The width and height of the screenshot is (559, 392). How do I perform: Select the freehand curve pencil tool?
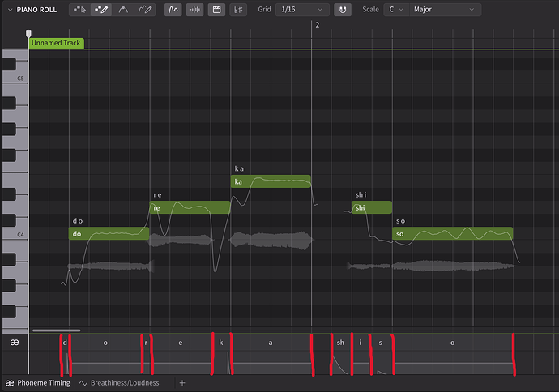click(x=145, y=10)
